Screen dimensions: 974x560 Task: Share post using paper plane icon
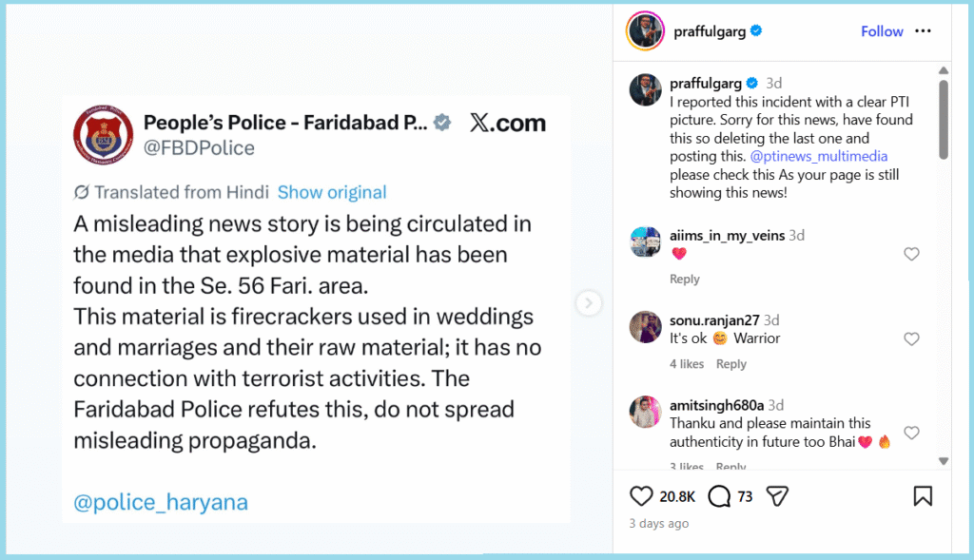778,495
